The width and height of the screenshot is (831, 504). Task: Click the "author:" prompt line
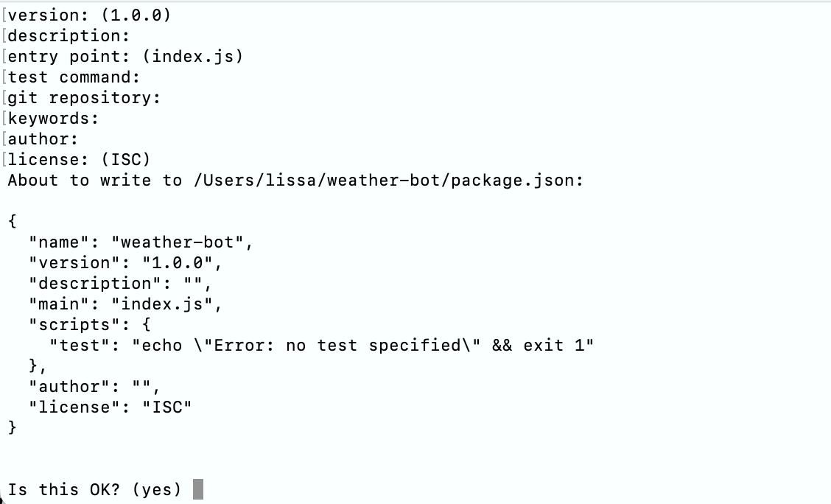(43, 139)
